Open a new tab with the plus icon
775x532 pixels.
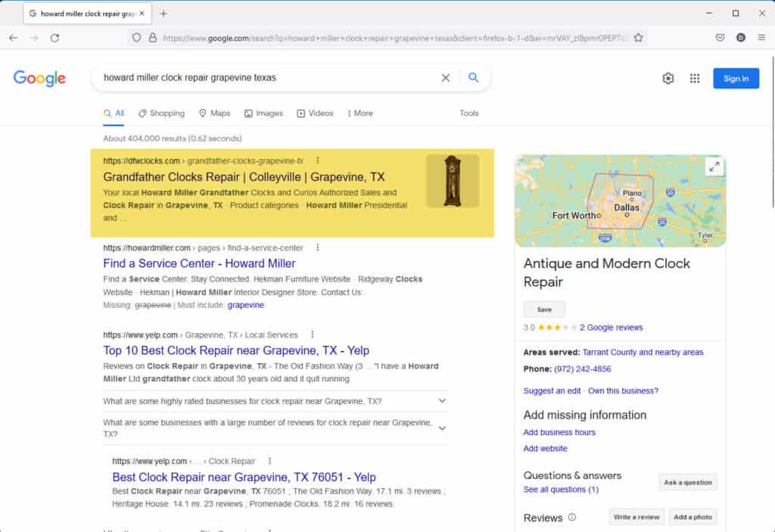point(163,14)
